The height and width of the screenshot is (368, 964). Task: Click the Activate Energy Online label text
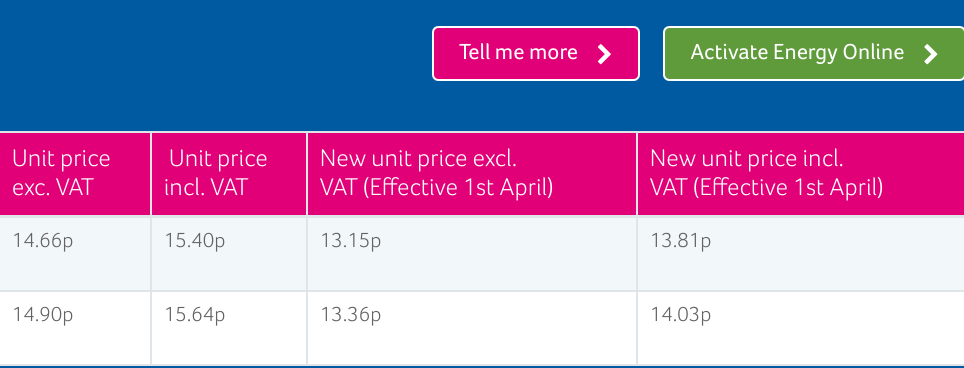coord(797,53)
